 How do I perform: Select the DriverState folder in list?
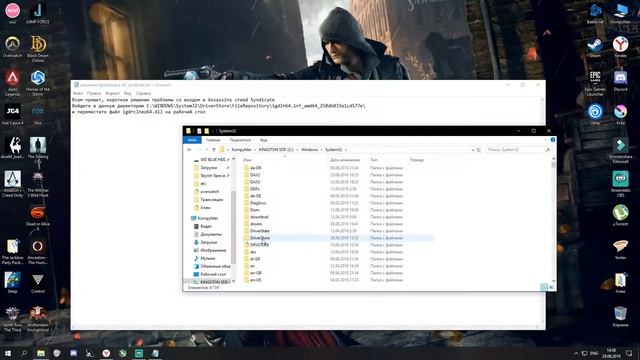click(x=337, y=231)
